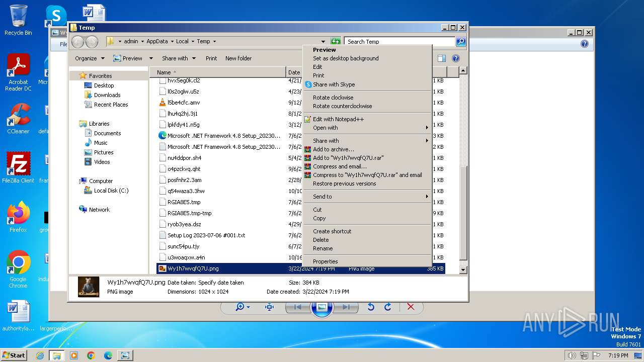Viewport: 644px width, 362px height.
Task: Select file l5be4cfc.amv
Action: [184, 103]
